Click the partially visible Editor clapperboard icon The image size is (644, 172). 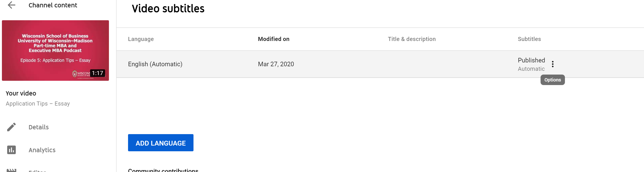point(11,170)
